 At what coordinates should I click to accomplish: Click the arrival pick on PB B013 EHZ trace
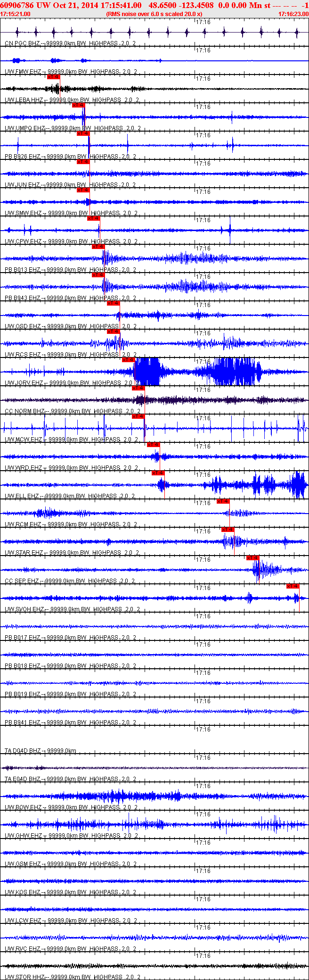(98, 247)
